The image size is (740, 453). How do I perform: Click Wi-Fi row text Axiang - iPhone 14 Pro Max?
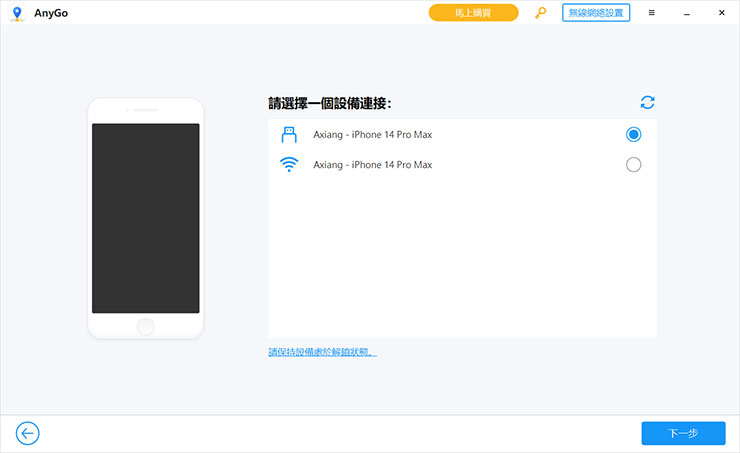pos(372,165)
